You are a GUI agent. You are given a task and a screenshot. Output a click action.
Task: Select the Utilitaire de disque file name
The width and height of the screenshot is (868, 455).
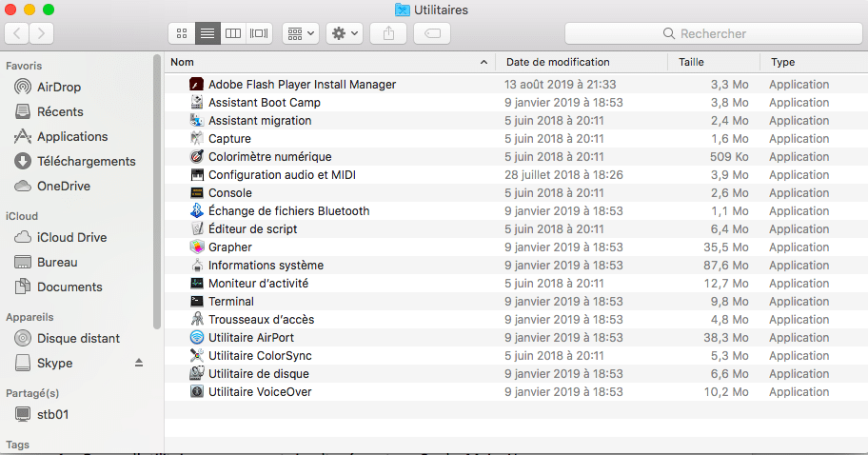[x=259, y=374]
